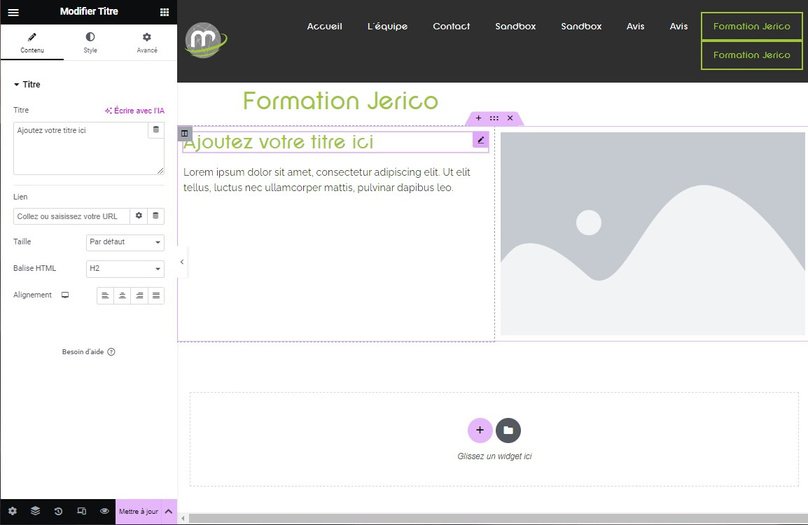Open the revision history icon

58,511
